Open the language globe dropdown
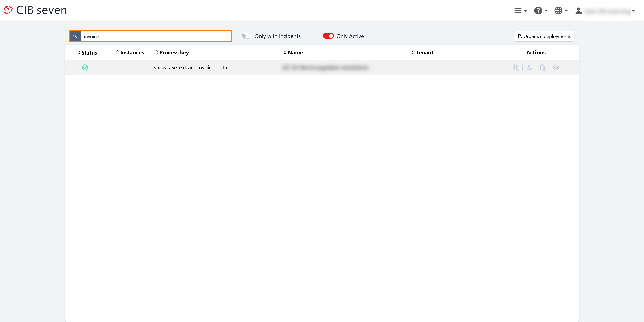This screenshot has height=322, width=644. pyautogui.click(x=560, y=11)
